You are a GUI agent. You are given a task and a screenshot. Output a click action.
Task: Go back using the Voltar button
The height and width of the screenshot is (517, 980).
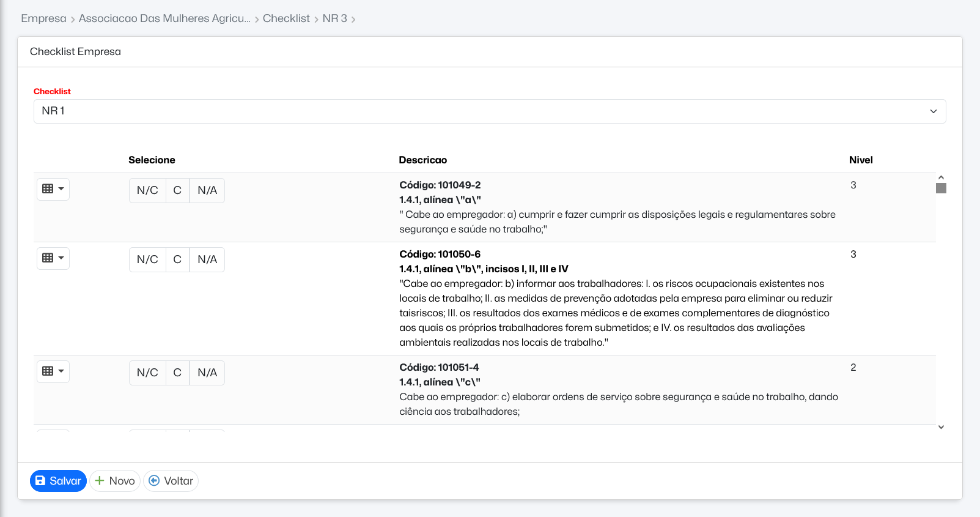pos(171,481)
